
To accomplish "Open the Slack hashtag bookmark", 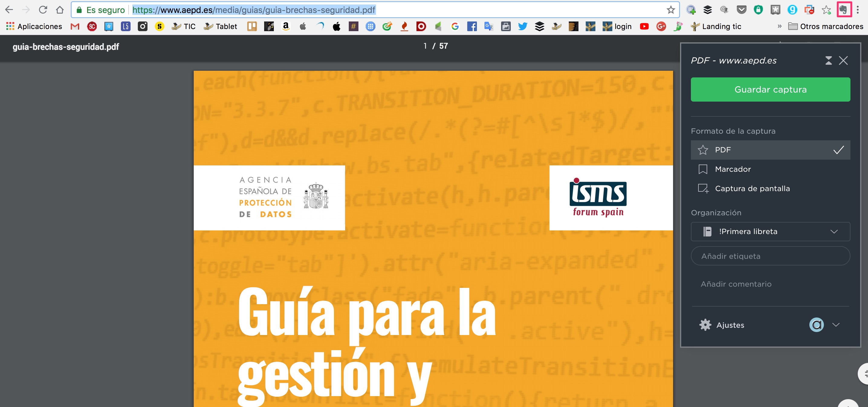I will tap(354, 26).
